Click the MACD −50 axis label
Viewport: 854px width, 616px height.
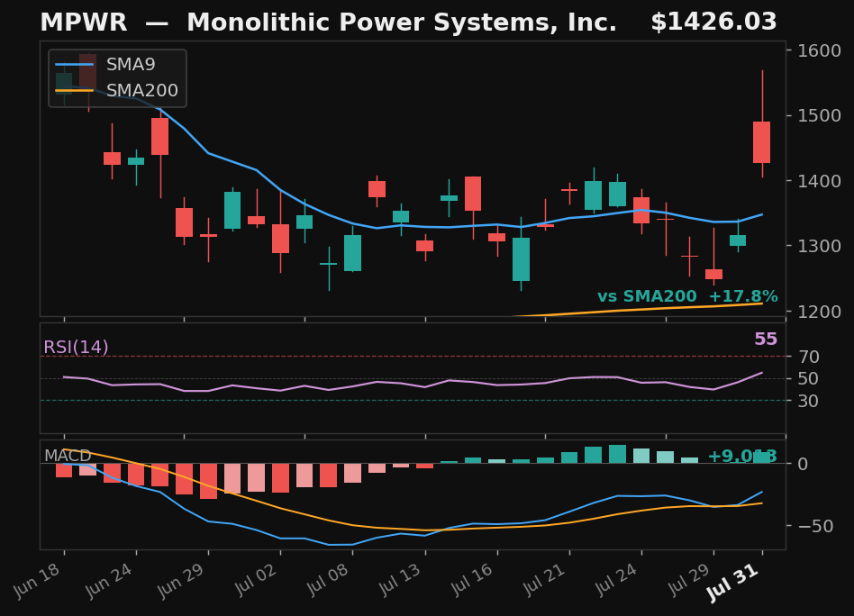(816, 526)
